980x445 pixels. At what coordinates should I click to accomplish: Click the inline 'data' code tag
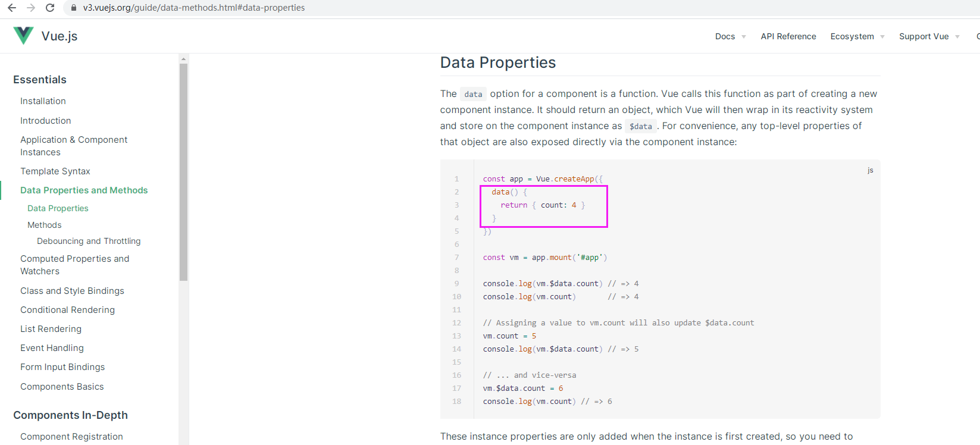pos(473,94)
